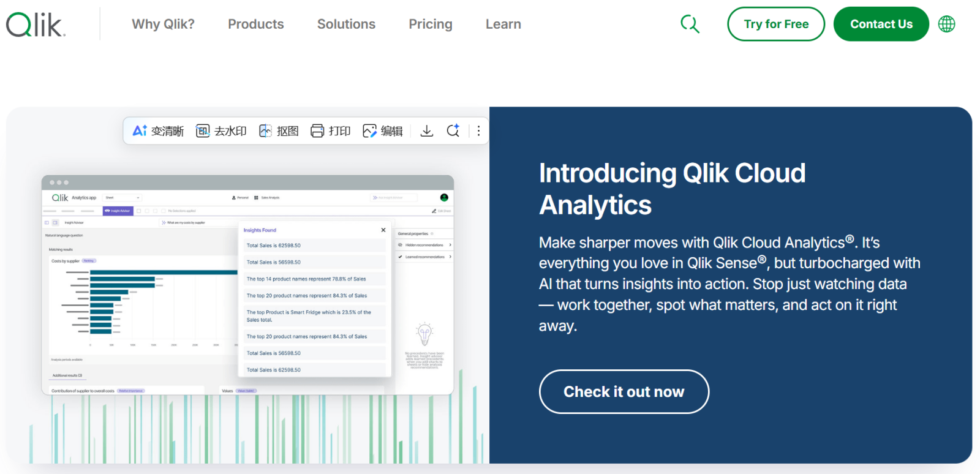Choose the 抠图 cutout tool

(279, 131)
